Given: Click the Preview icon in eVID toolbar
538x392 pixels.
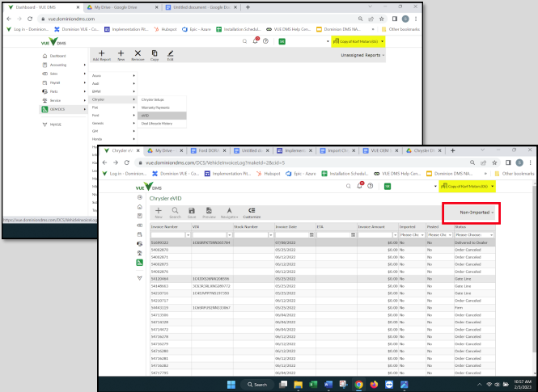Looking at the screenshot, I should pyautogui.click(x=209, y=210).
